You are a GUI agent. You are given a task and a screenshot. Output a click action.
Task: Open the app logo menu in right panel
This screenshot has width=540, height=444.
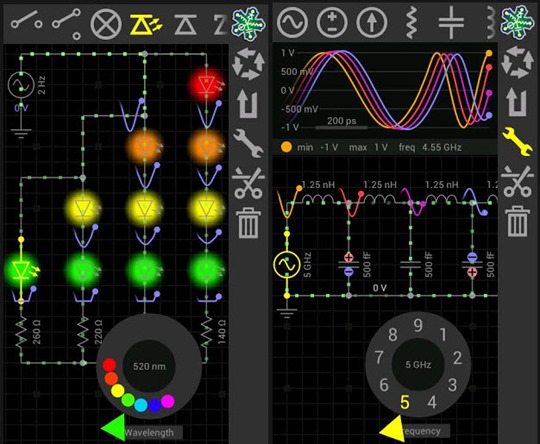pyautogui.click(x=518, y=23)
